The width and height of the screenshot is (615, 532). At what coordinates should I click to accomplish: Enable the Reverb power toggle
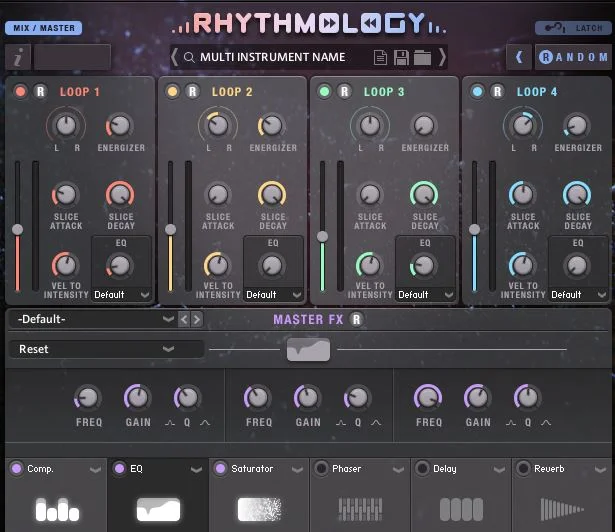(523, 468)
